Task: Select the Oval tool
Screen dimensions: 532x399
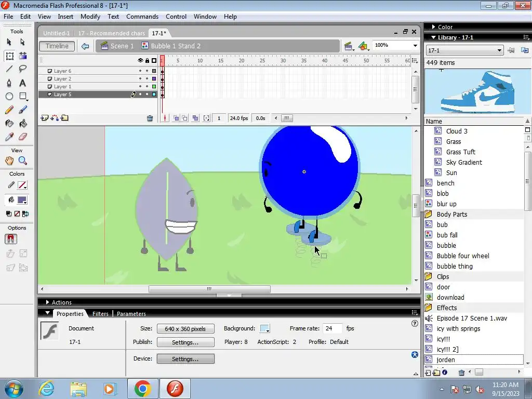Action: 9,96
